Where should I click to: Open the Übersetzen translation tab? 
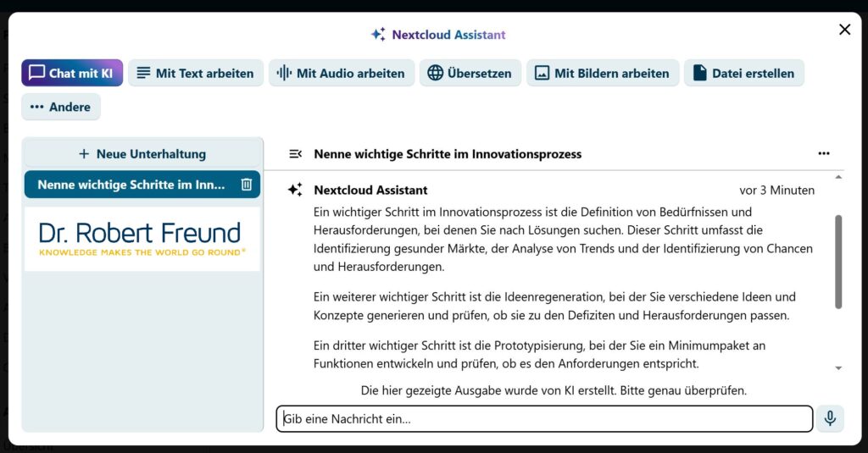[470, 73]
